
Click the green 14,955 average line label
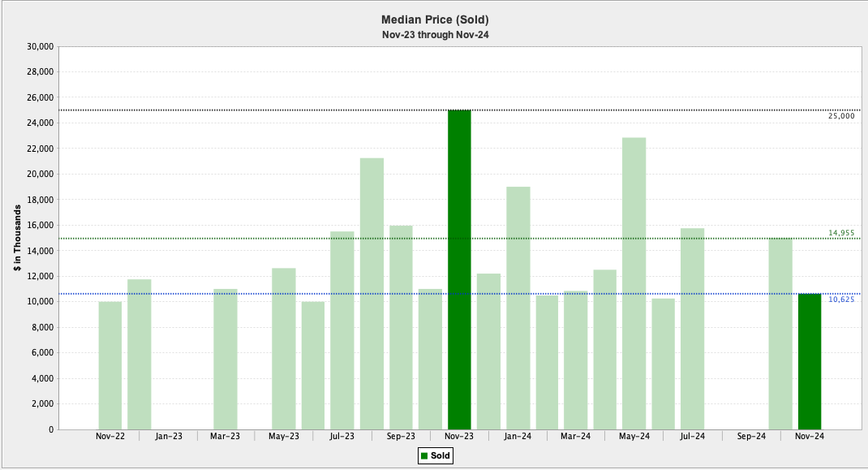coord(841,233)
